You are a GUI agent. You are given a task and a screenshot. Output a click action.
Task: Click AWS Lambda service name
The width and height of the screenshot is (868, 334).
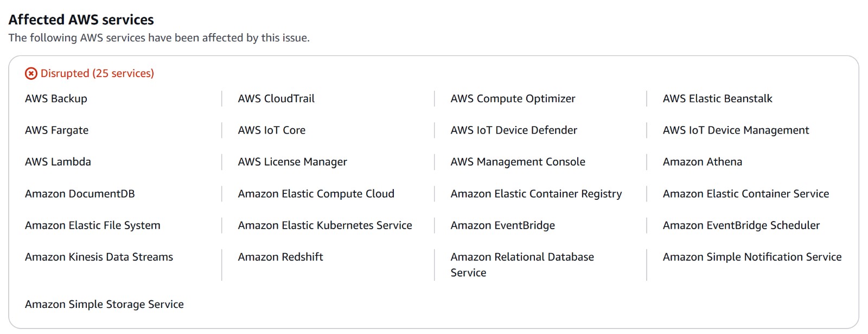click(x=58, y=162)
